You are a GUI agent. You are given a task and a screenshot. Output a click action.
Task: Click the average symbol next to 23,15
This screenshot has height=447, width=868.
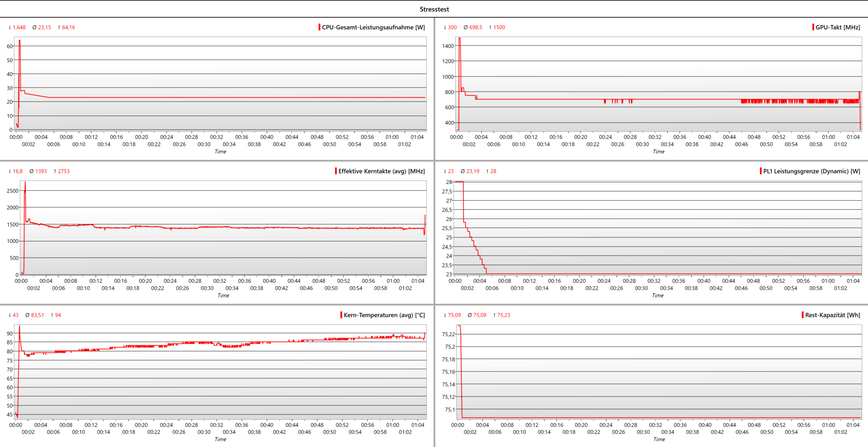[34, 28]
